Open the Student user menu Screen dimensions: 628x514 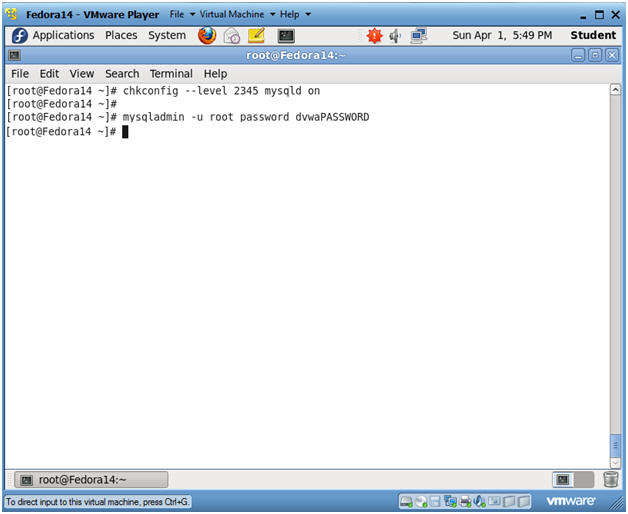click(593, 35)
